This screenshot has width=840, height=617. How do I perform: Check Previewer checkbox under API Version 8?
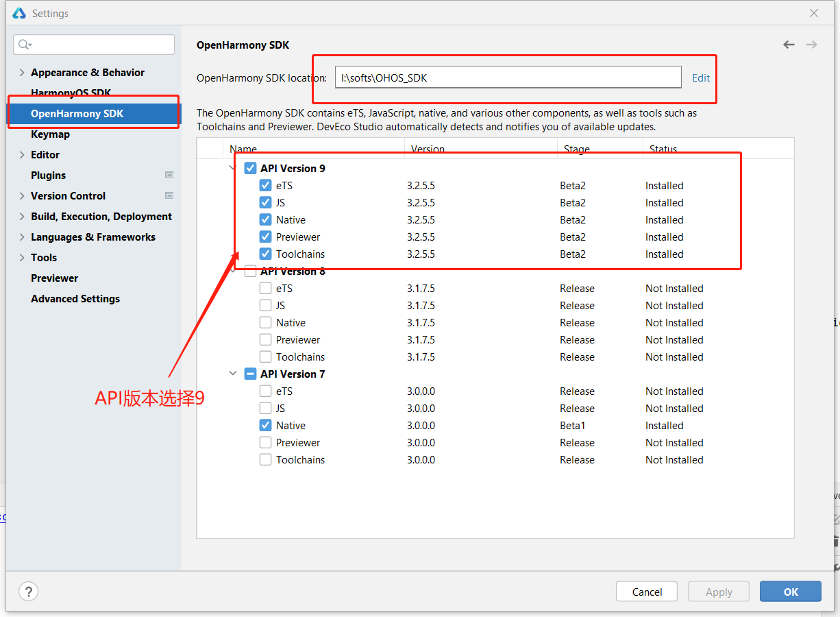coord(265,340)
